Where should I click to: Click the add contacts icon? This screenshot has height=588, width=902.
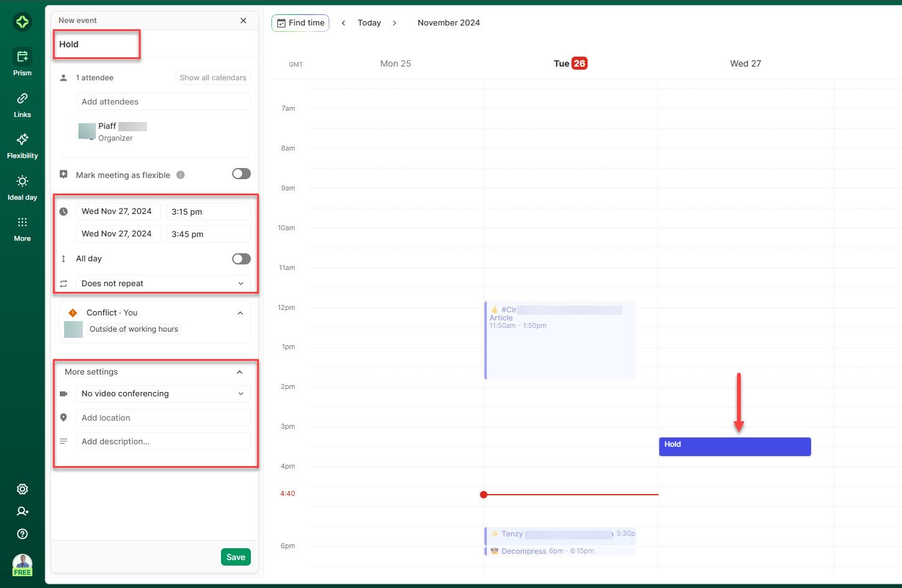22,511
